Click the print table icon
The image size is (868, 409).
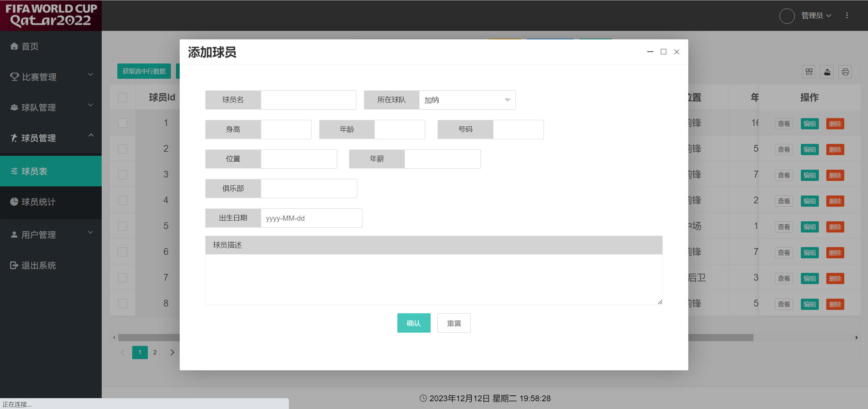845,72
